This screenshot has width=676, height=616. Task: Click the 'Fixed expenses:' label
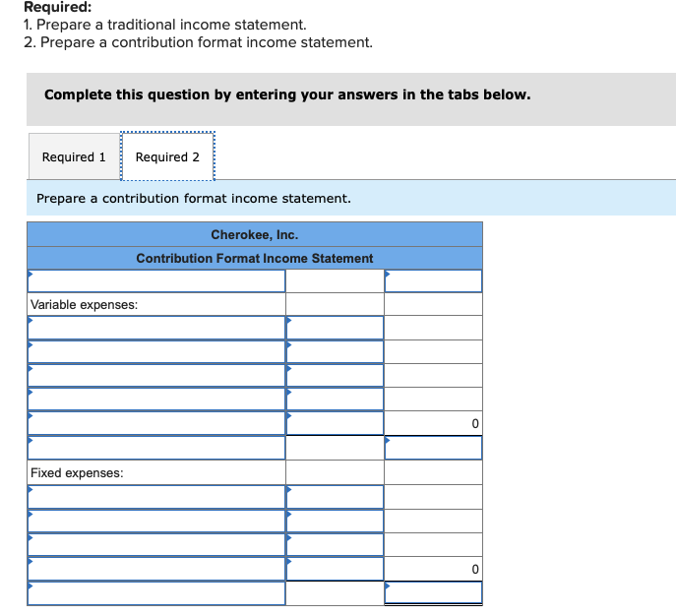click(77, 473)
